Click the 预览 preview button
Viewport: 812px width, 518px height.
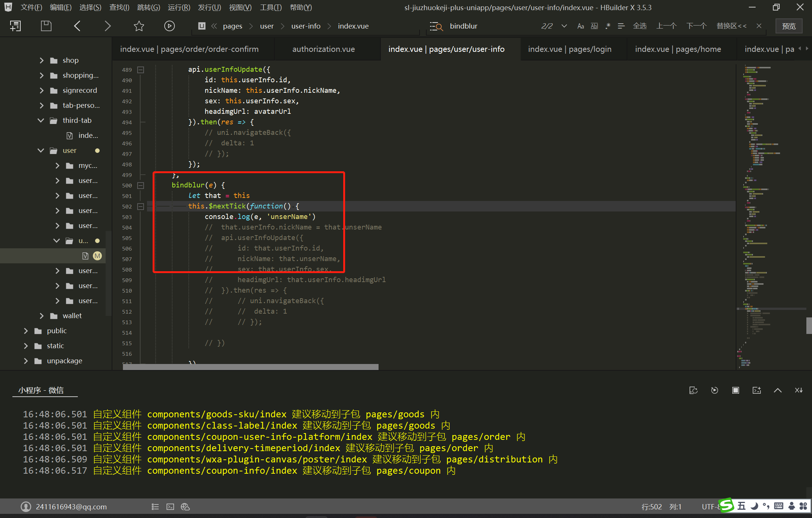point(789,26)
